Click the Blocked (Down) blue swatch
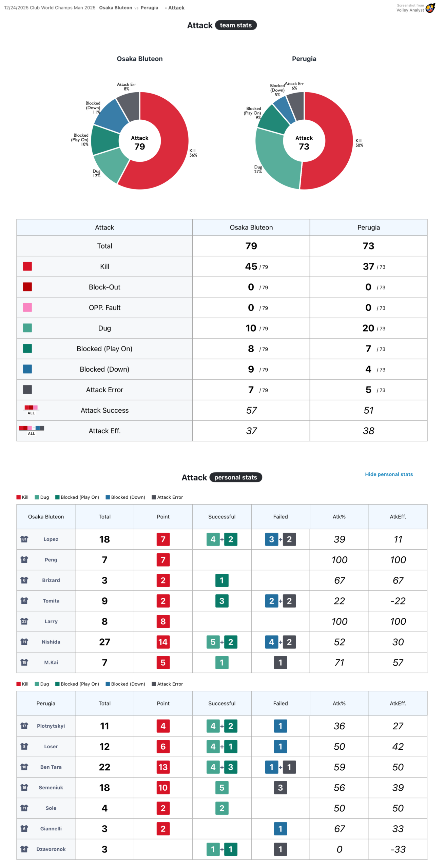 [x=27, y=369]
